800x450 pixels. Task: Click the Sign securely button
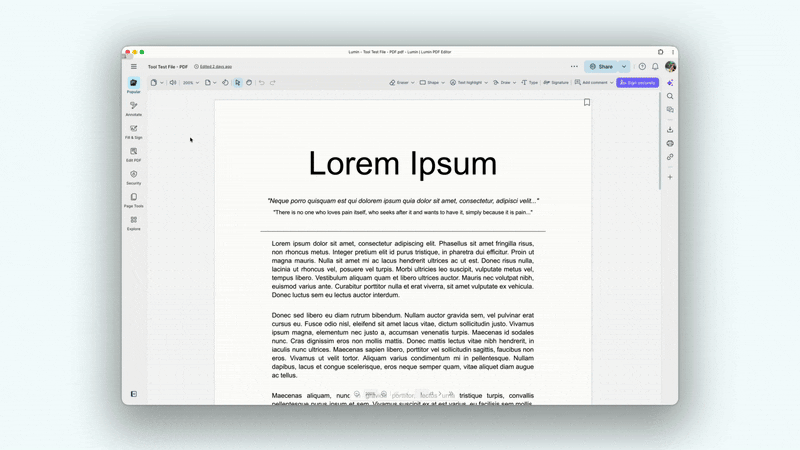pyautogui.click(x=637, y=83)
